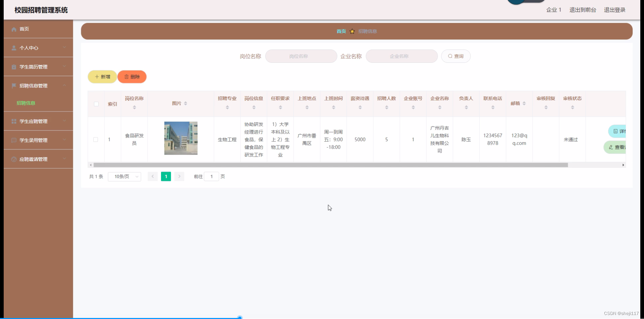The image size is (644, 319).
Task: Select the compass icon for 应聘邀请管理
Action: [14, 159]
